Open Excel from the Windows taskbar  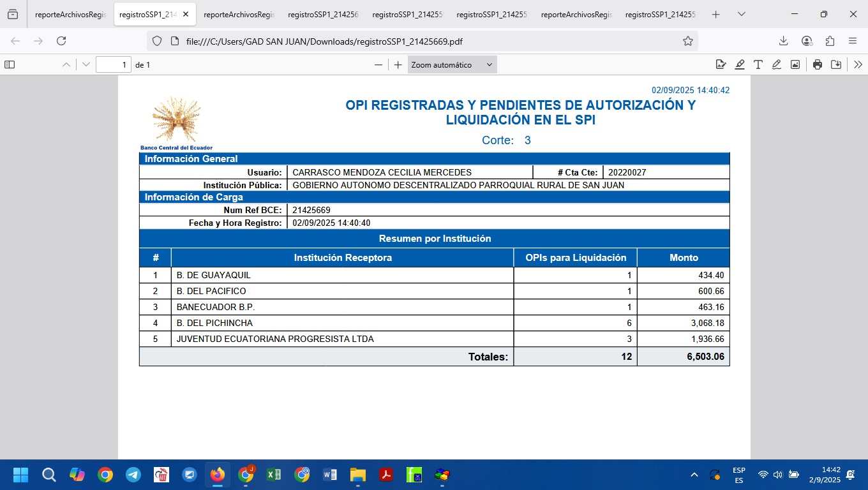[x=274, y=475]
